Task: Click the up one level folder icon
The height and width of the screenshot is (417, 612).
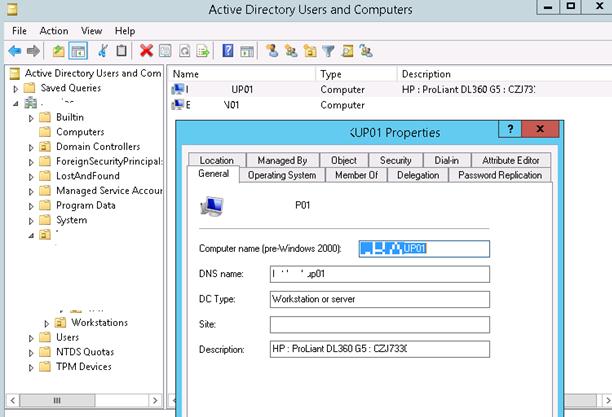Action: 59,51
